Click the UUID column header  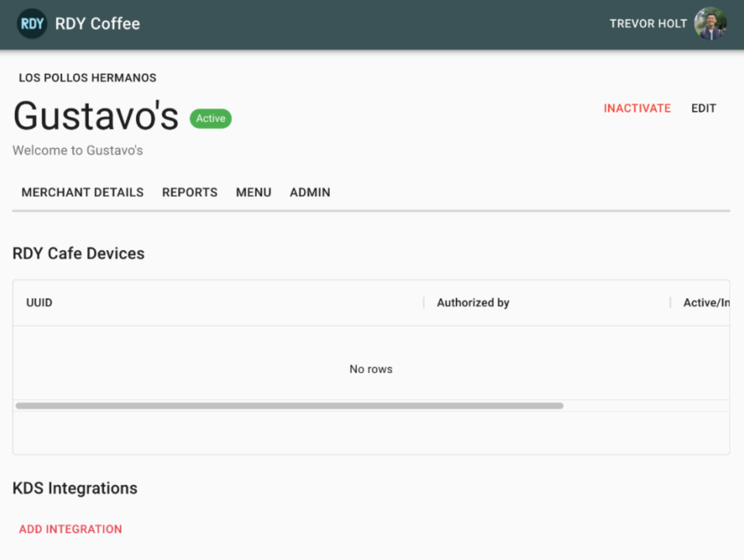pos(39,303)
